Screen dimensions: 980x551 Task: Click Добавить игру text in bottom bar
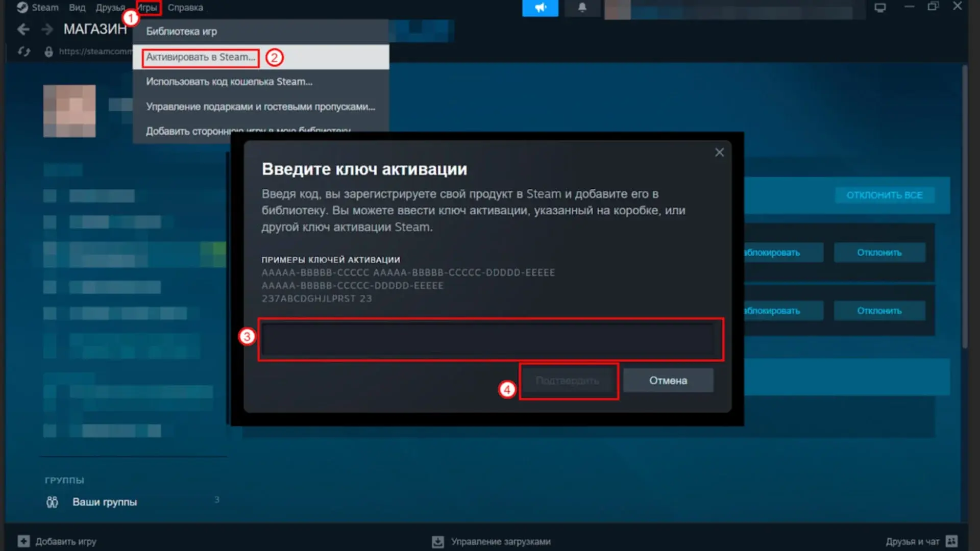(66, 541)
